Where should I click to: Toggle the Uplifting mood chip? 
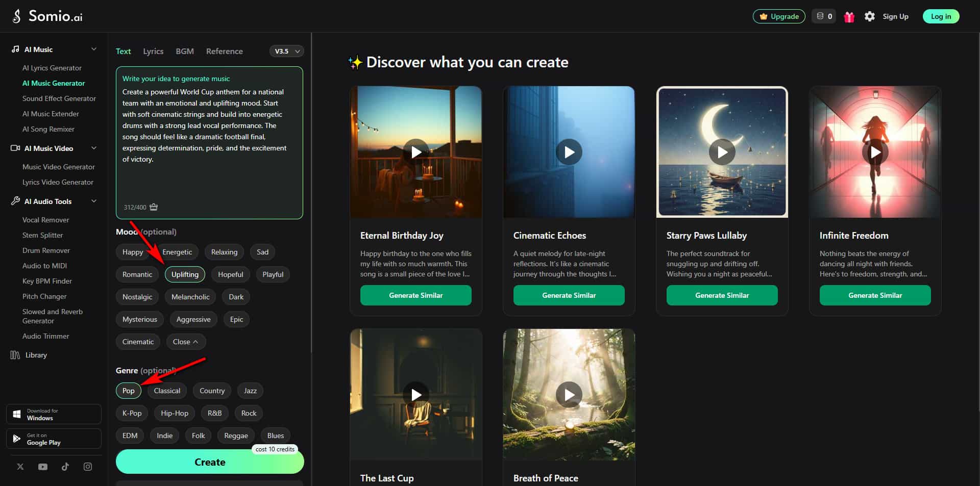coord(185,274)
